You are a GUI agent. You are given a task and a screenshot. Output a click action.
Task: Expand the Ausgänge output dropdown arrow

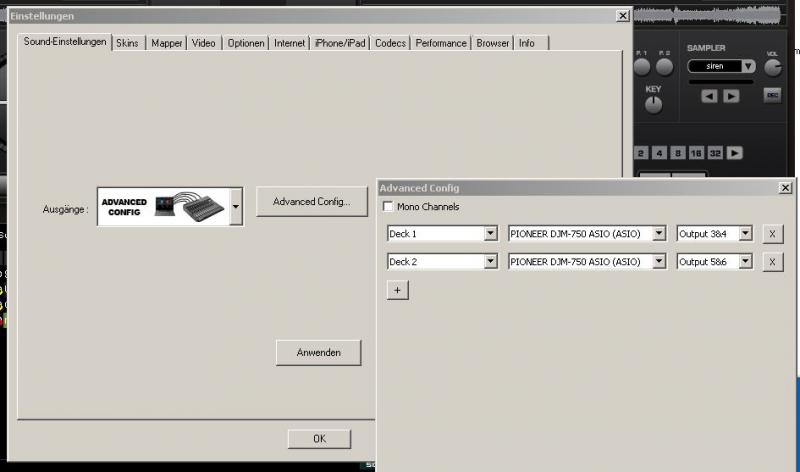tap(236, 207)
